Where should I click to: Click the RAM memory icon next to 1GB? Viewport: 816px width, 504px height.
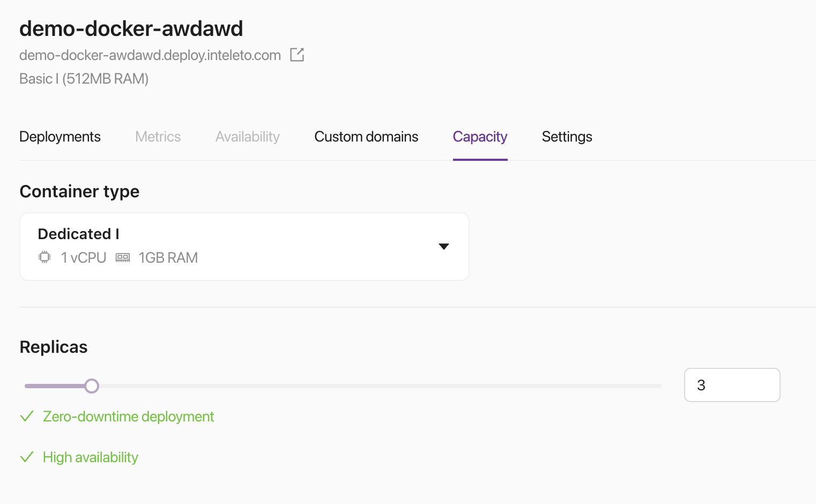(123, 257)
